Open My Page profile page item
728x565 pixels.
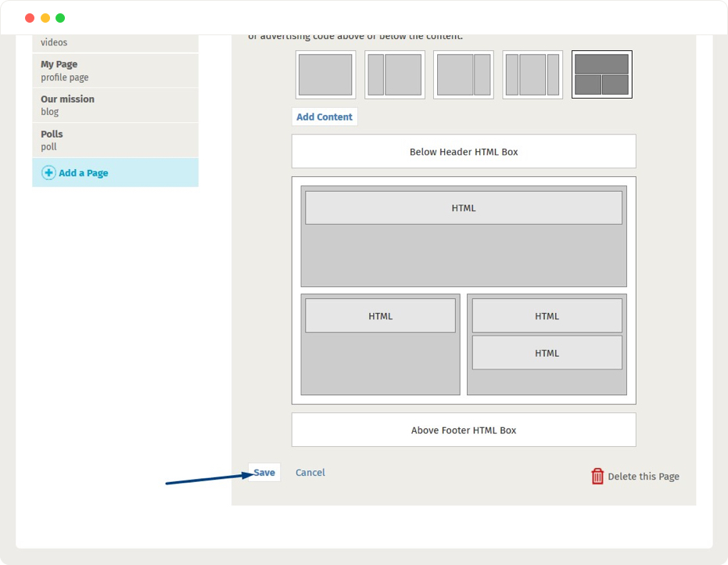click(x=115, y=70)
